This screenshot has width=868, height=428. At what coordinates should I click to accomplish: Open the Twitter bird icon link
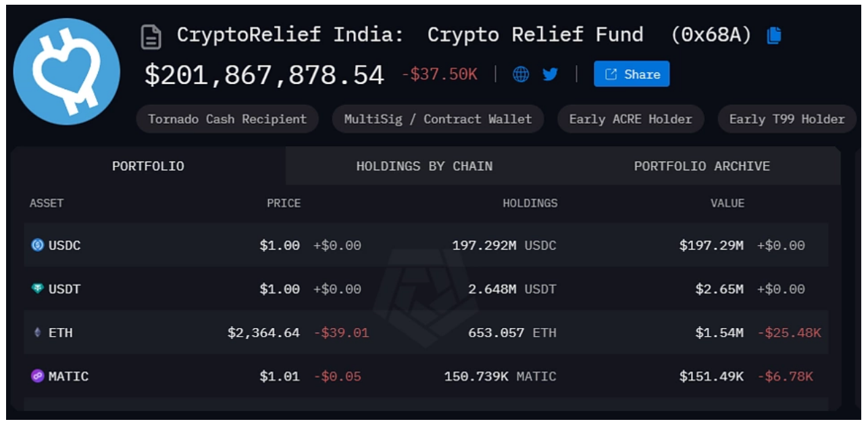[551, 74]
